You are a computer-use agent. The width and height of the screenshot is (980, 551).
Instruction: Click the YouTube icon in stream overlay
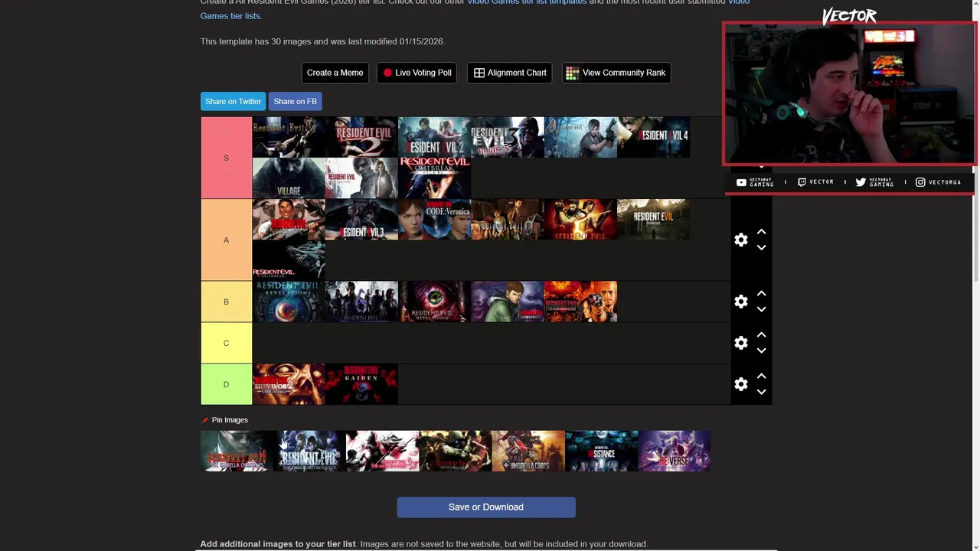pos(741,182)
